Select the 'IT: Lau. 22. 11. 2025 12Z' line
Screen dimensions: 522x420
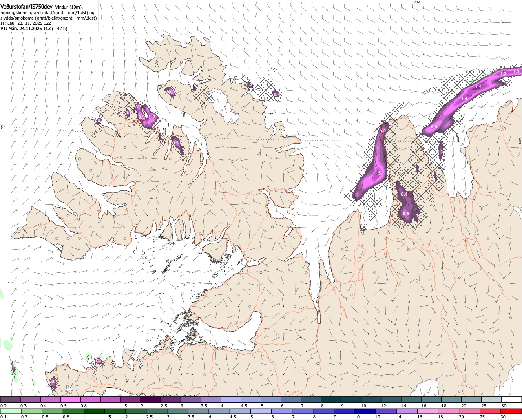(26, 23)
